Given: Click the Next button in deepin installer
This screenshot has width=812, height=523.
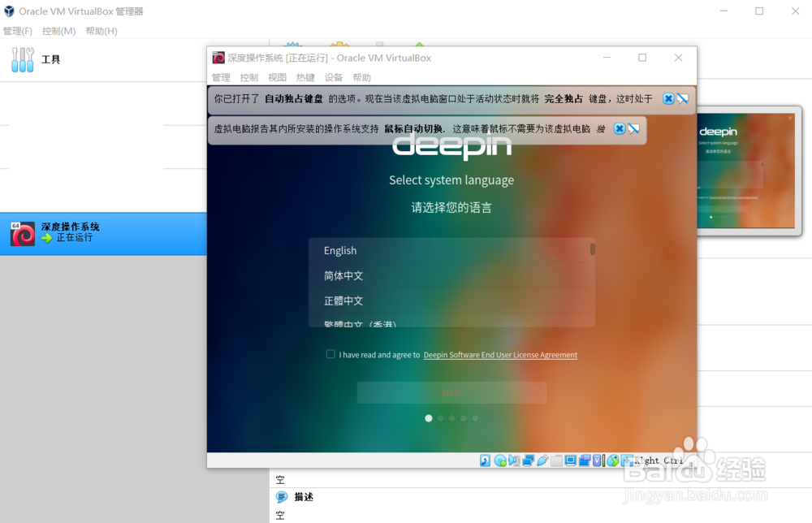Looking at the screenshot, I should (x=451, y=393).
